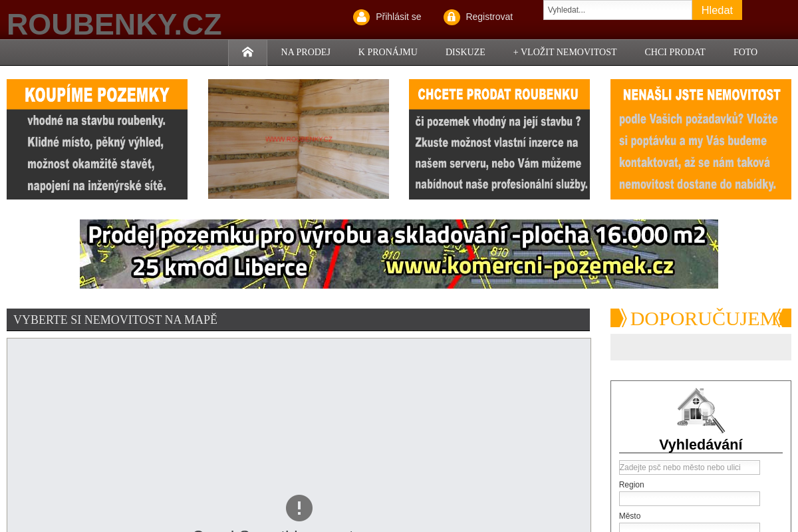Click inside the Vyhledat search box
798x532 pixels.
click(x=617, y=10)
